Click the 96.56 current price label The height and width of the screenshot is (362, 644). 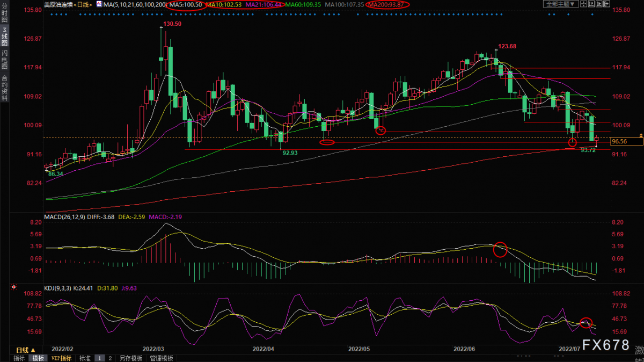coord(627,141)
